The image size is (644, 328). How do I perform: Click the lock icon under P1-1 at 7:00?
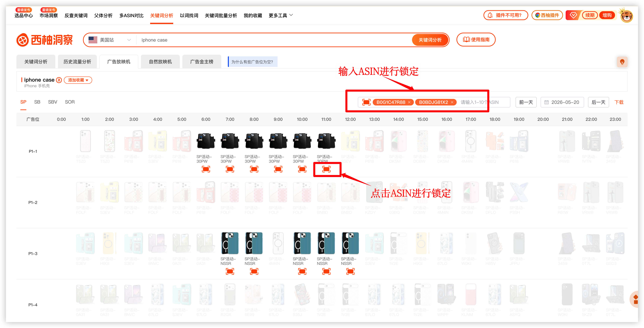click(x=230, y=169)
